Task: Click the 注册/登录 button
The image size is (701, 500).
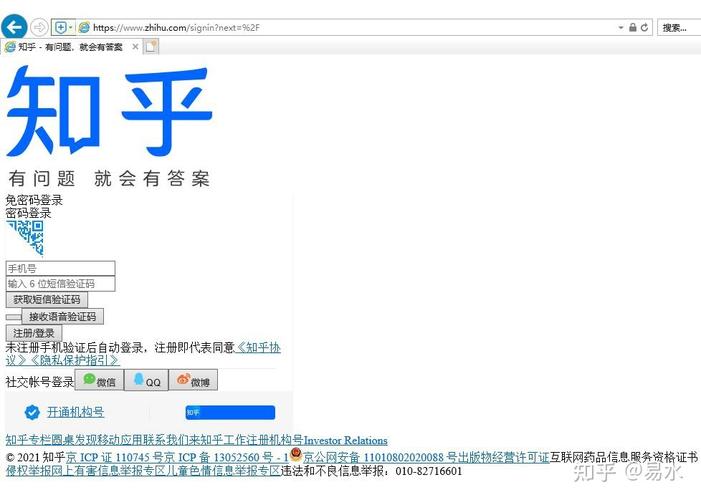Action: click(x=34, y=333)
